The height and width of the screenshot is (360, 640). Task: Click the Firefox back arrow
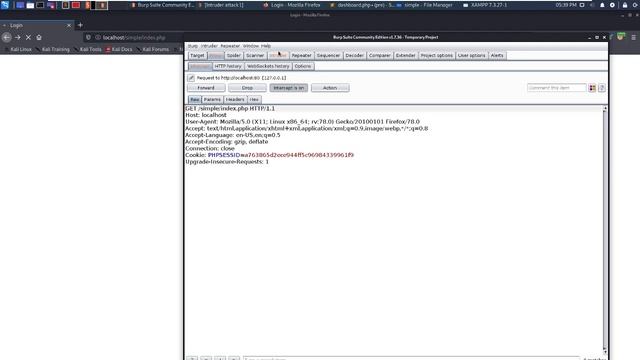[x=7, y=37]
